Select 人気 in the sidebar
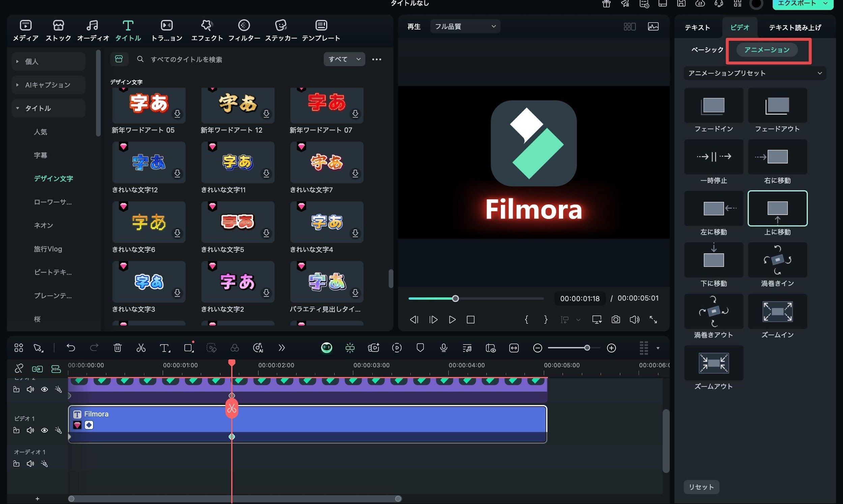 click(x=40, y=132)
